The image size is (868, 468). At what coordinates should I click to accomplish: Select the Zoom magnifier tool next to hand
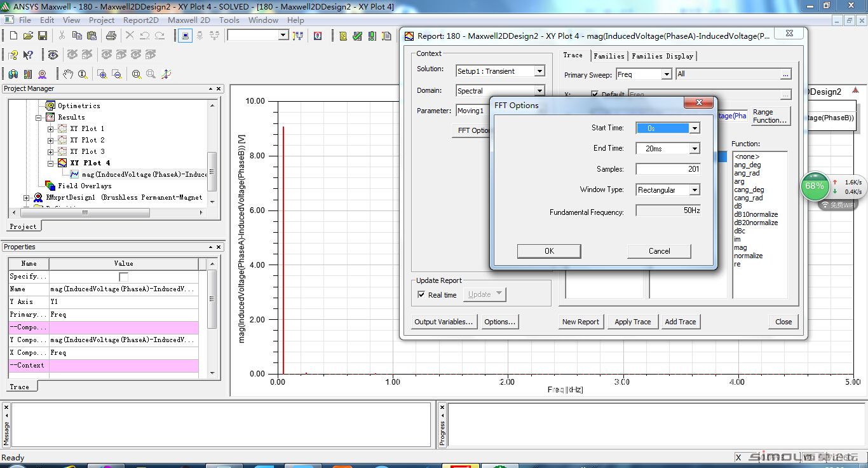pos(83,74)
